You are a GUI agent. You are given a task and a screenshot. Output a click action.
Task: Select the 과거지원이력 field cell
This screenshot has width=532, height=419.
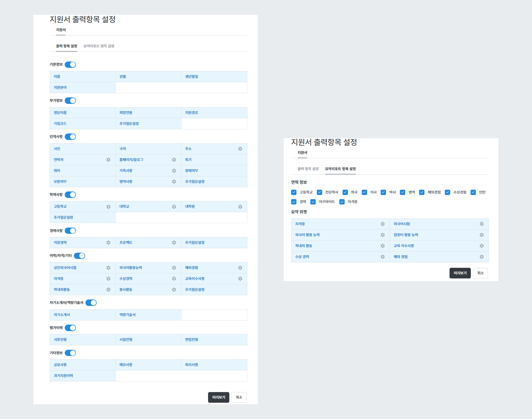[x=82, y=376]
